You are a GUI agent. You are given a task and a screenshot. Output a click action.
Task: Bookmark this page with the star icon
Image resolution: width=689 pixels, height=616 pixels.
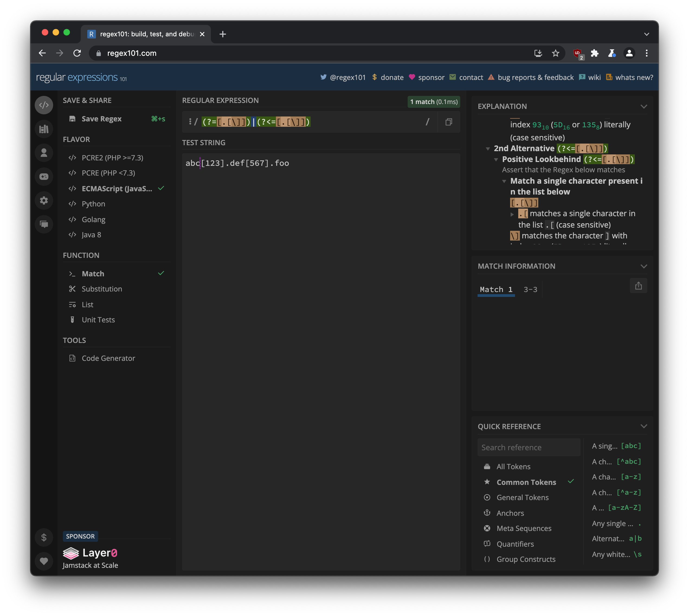coord(556,53)
